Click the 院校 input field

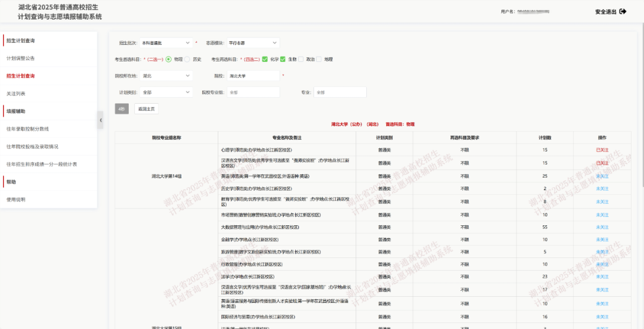click(253, 76)
